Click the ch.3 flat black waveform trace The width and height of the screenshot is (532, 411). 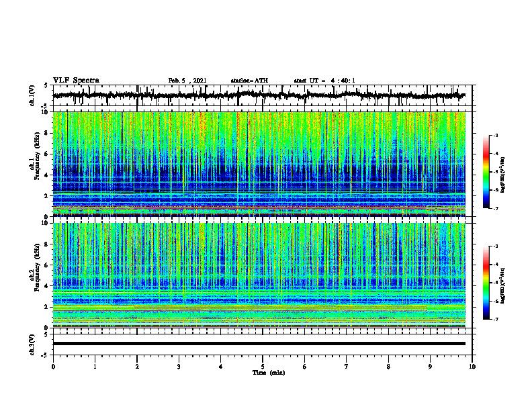click(259, 344)
